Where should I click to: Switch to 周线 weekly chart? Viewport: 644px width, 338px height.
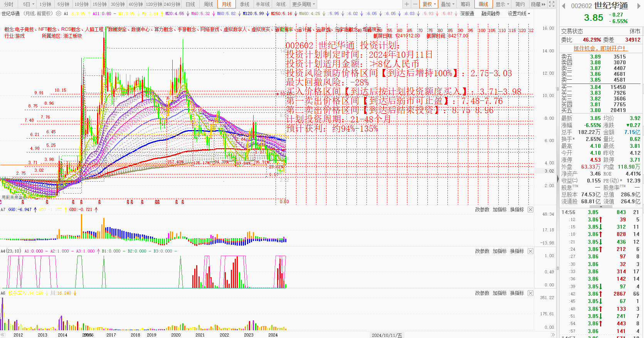click(209, 4)
